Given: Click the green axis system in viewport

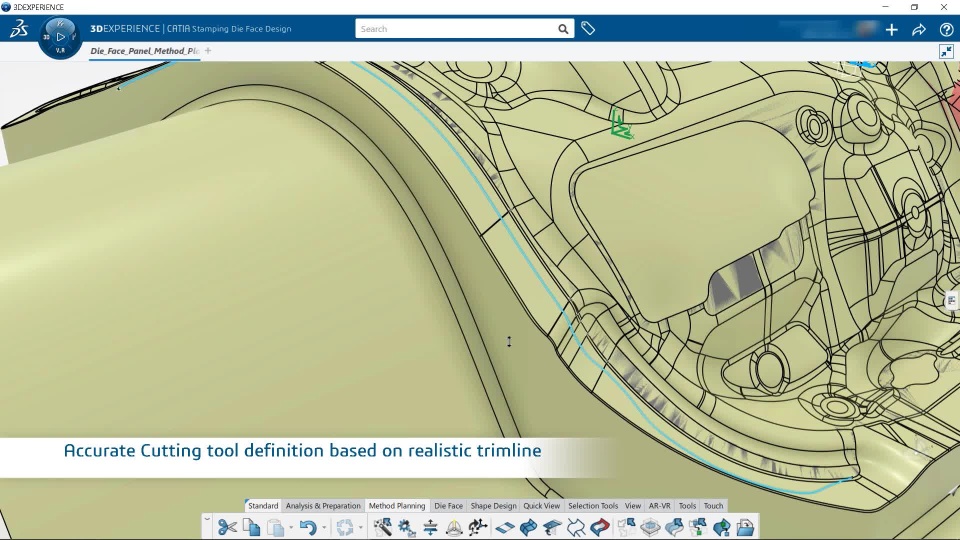Looking at the screenshot, I should pos(621,124).
